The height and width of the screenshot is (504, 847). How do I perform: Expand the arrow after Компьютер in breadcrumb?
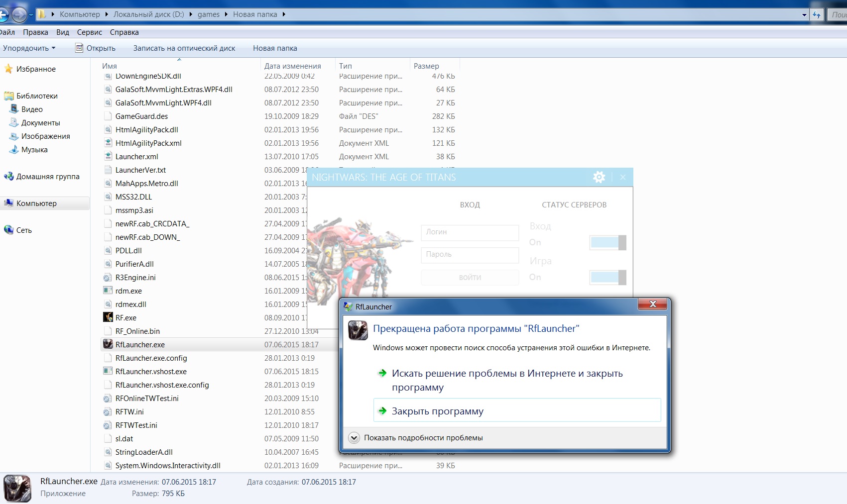click(x=107, y=14)
